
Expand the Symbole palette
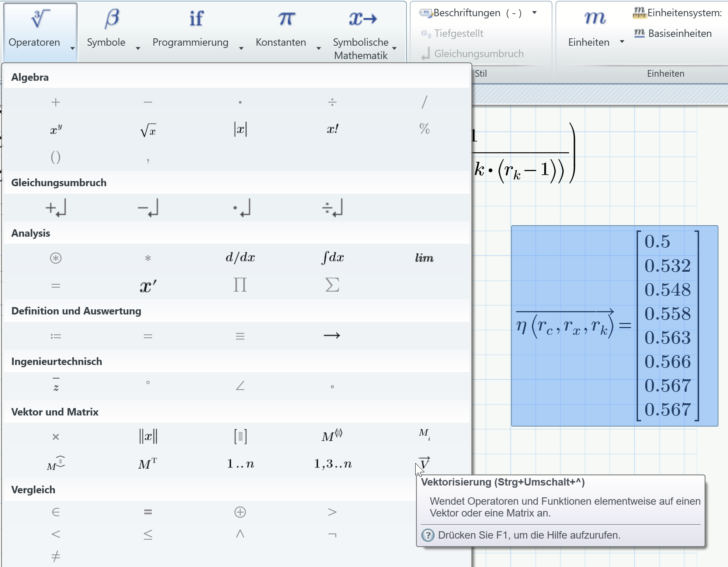pos(138,48)
